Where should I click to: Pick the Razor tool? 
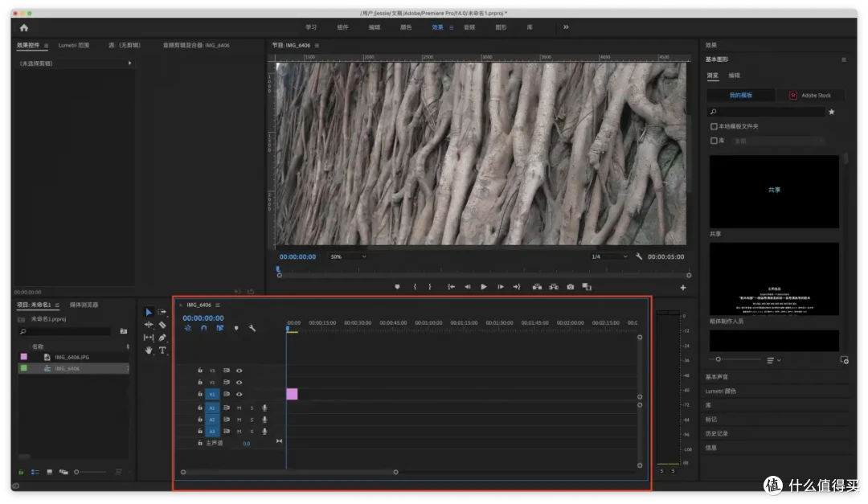coord(162,325)
